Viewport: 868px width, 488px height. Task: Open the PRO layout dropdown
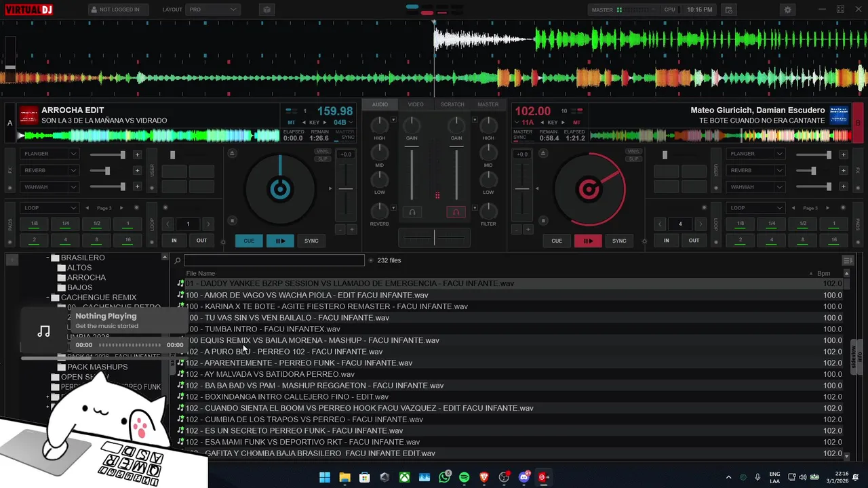coord(213,9)
